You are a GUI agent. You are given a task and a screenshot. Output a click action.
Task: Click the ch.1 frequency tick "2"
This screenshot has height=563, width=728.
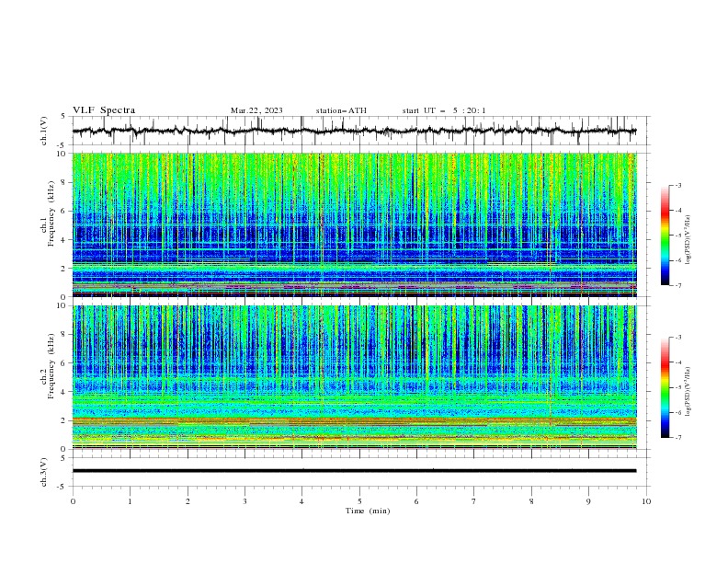[x=64, y=268]
